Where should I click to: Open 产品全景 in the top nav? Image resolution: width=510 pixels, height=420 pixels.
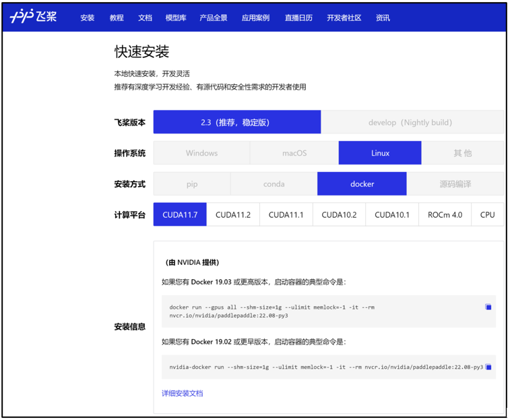214,18
